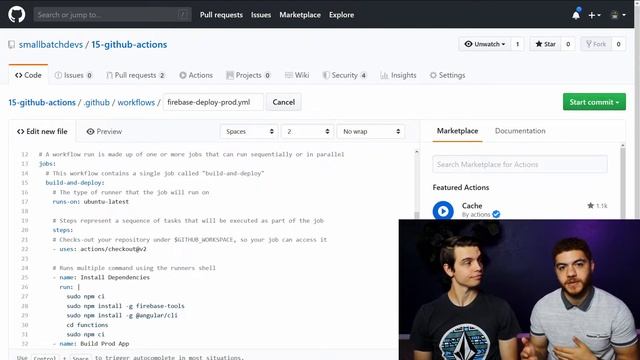Image resolution: width=640 pixels, height=360 pixels.
Task: Open the GitHub home logo
Action: pyautogui.click(x=17, y=14)
